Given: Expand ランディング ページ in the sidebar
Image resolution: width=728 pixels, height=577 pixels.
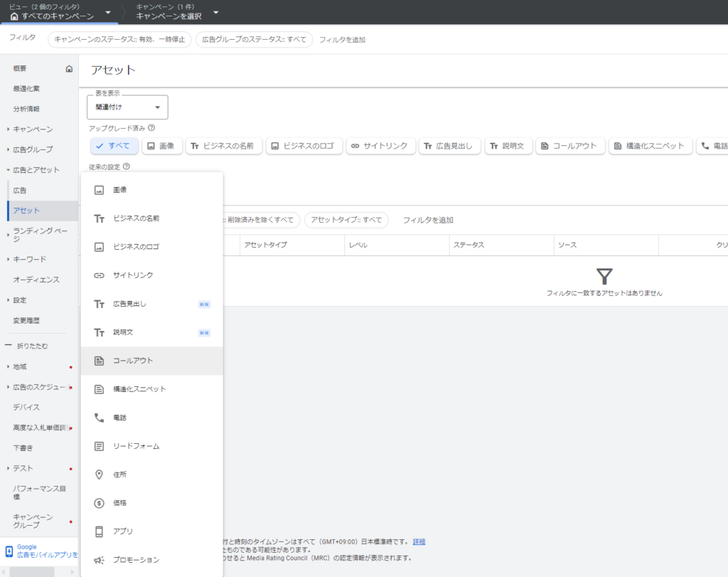Looking at the screenshot, I should 9,235.
